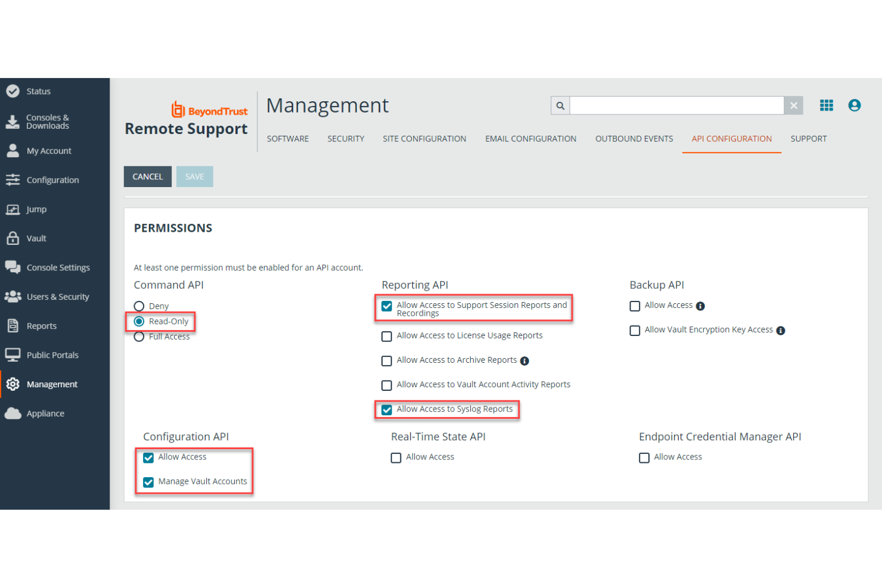Click the Vault padlock icon
882x588 pixels.
point(13,238)
